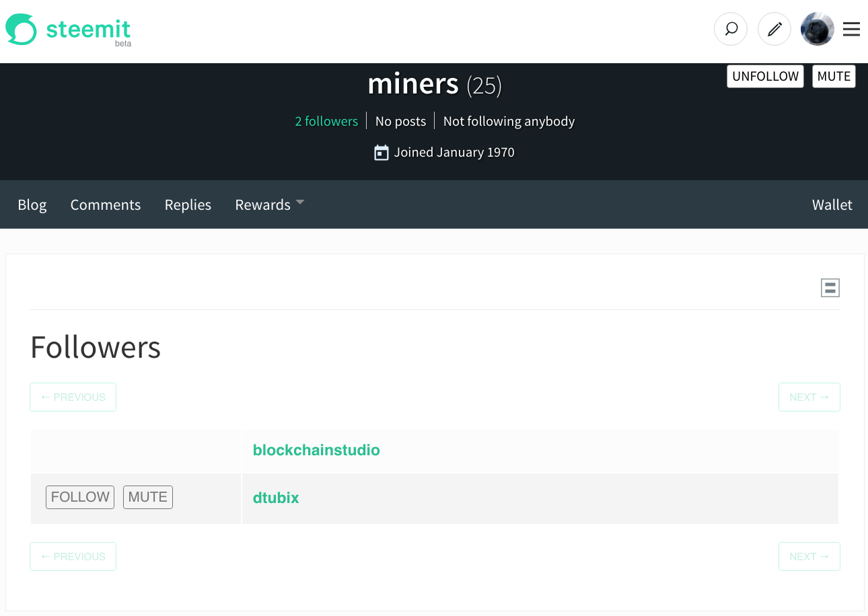This screenshot has height=616, width=868.
Task: Click the Previous button above the list
Action: 73,397
